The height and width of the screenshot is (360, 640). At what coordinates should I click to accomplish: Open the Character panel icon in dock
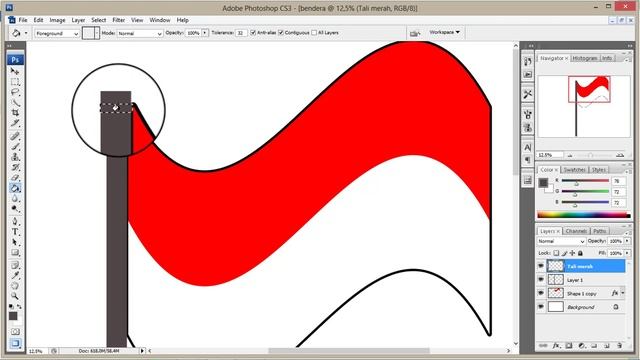click(x=528, y=147)
